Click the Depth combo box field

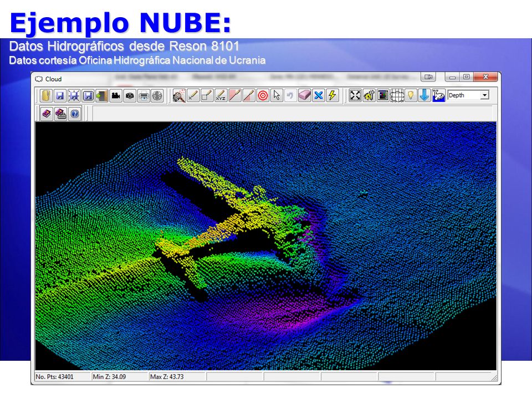click(468, 95)
